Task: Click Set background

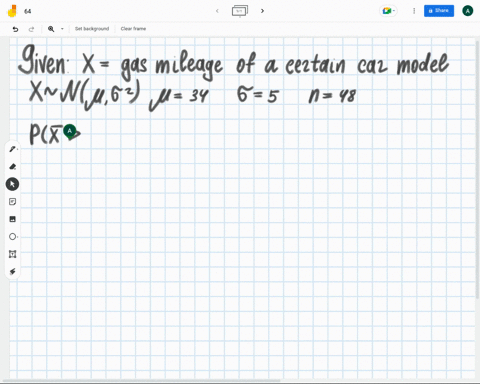Action: pos(92,29)
